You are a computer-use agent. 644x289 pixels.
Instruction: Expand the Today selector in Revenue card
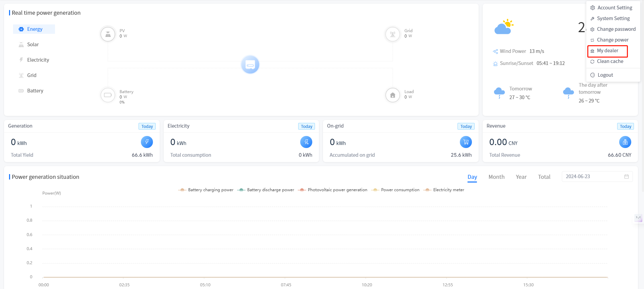click(625, 126)
